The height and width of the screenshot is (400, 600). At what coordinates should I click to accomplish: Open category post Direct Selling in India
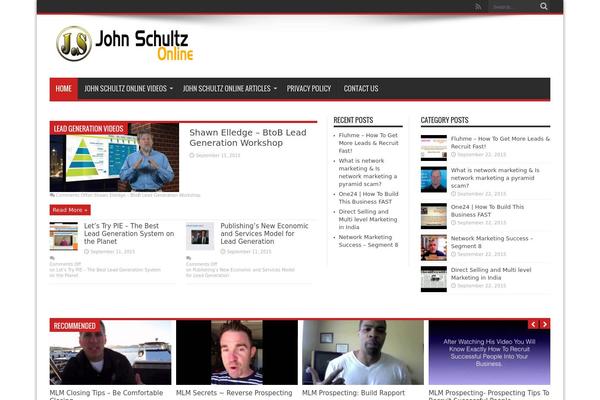pos(491,274)
